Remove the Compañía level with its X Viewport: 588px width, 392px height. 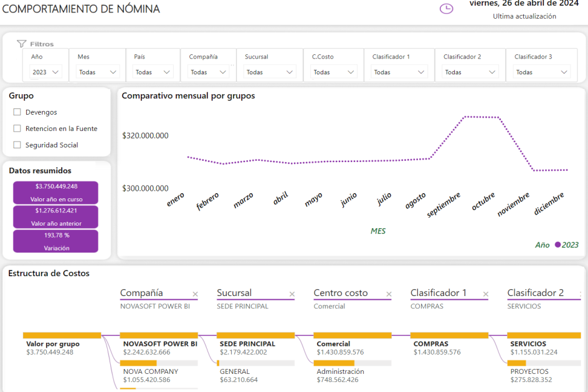195,294
